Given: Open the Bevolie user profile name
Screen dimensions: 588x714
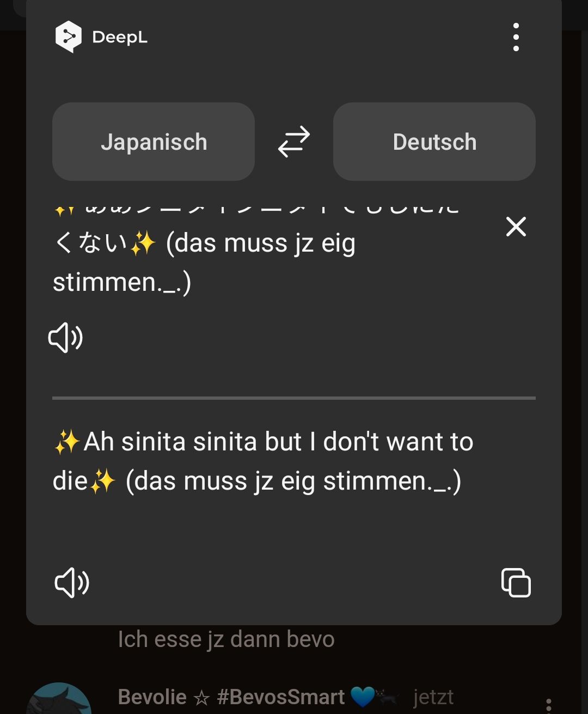Looking at the screenshot, I should pyautogui.click(x=152, y=697).
